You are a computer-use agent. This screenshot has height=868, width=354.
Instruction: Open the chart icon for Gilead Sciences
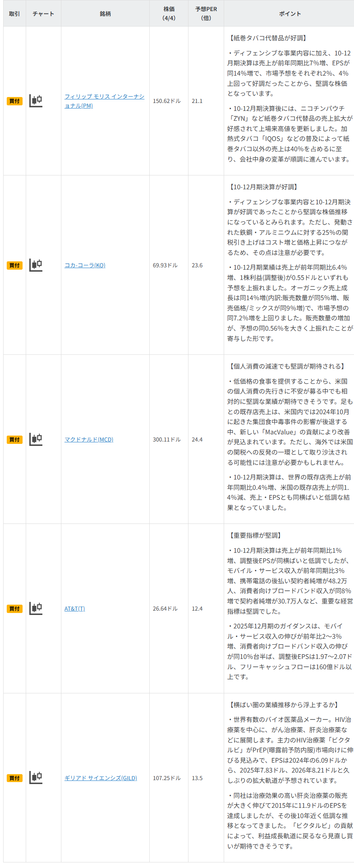pos(36,778)
